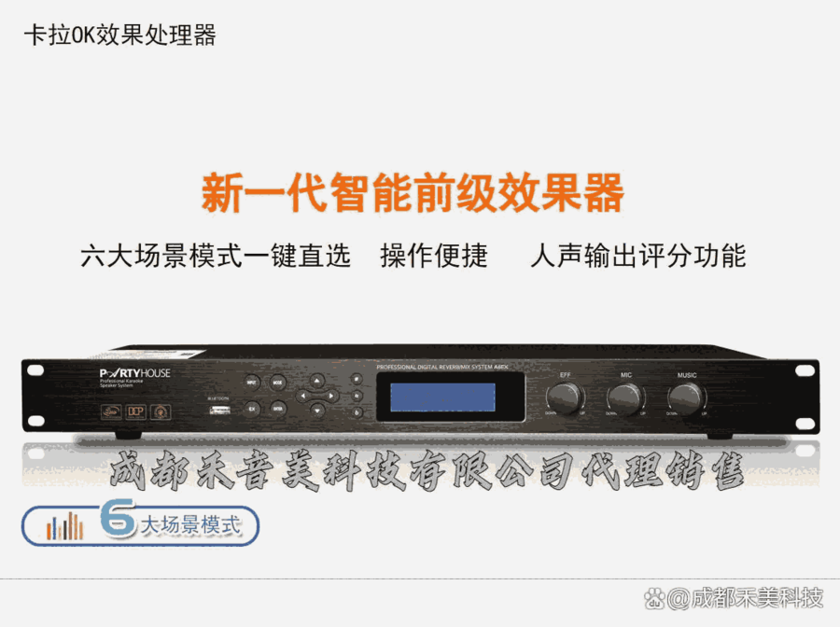Click the right arrow navigation button
The width and height of the screenshot is (840, 627).
[331, 396]
